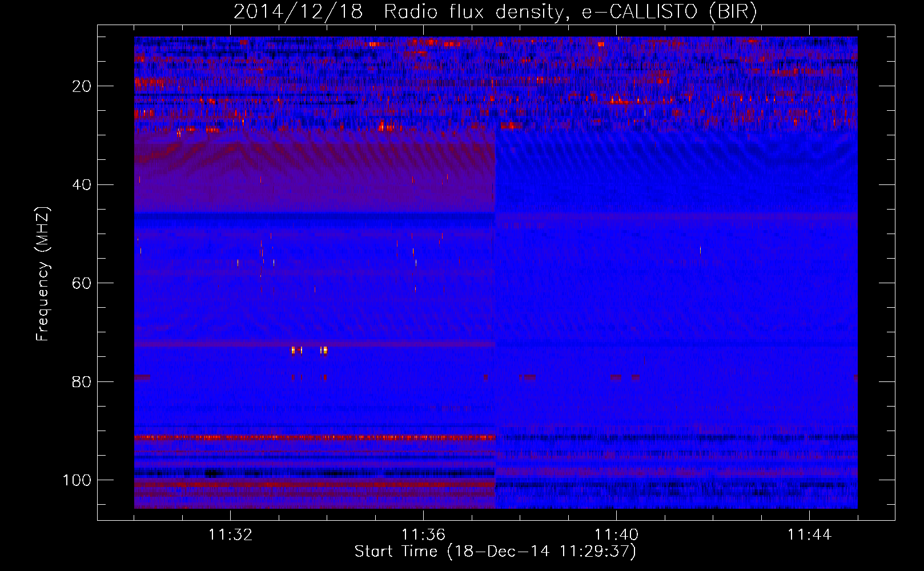Screen dimensions: 924x571
Task: Click the '20' frequency tick label
Action: tap(82, 86)
